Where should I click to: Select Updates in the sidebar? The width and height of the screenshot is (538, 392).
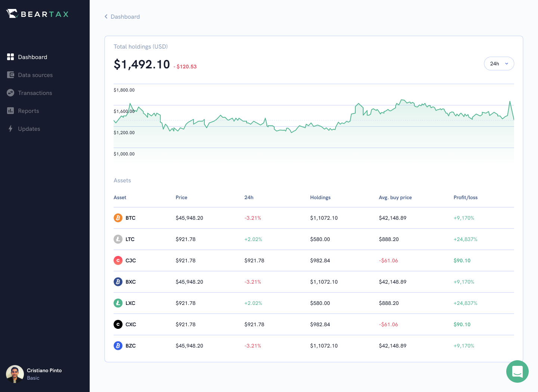pyautogui.click(x=29, y=129)
